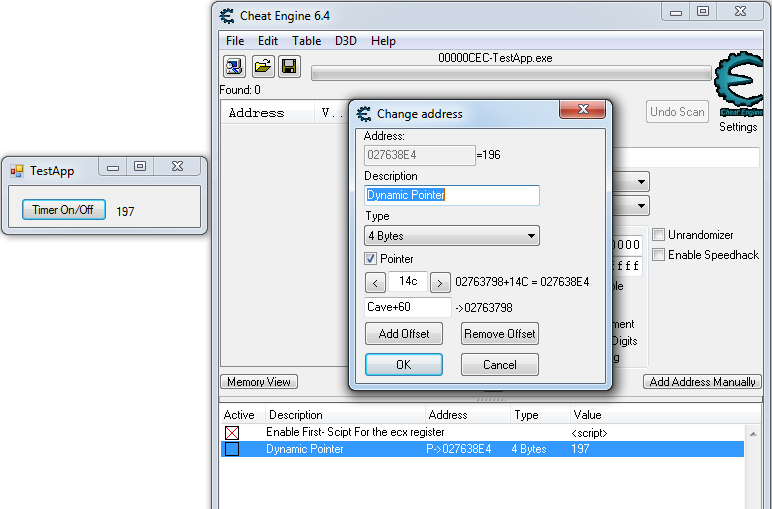
Task: Increase offset with the right arrow button
Action: [440, 283]
